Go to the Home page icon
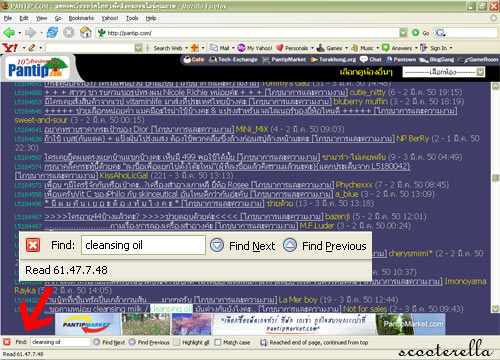500x360 pixels. click(85, 32)
